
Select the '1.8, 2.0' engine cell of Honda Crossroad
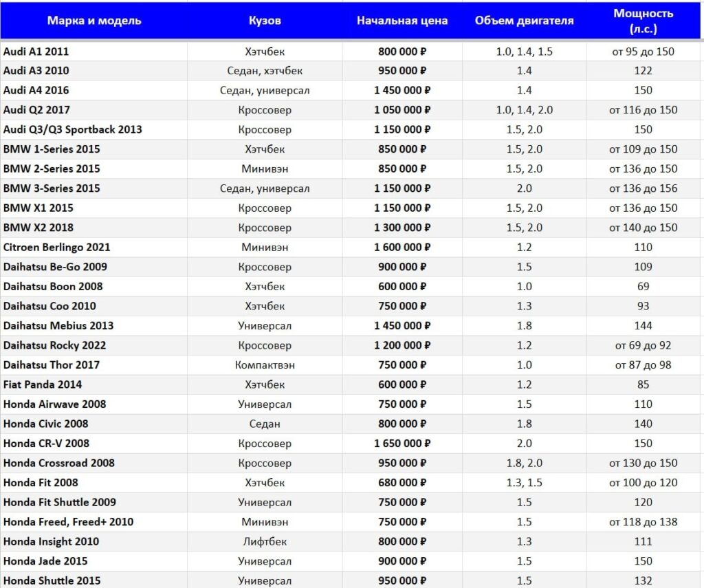pos(525,463)
